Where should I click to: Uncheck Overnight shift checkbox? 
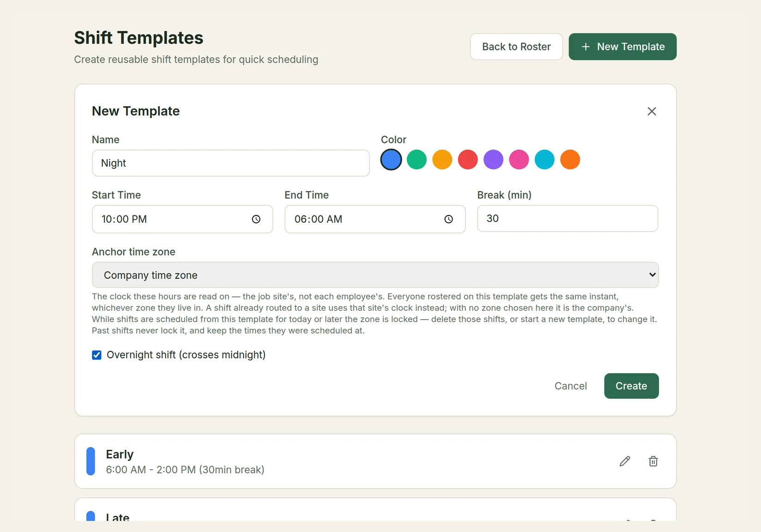97,355
